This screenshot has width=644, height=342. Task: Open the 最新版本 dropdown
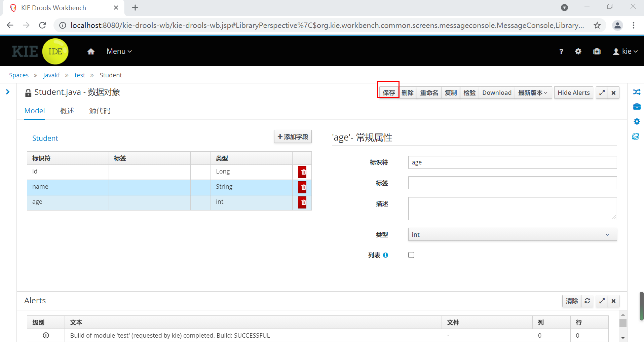click(533, 93)
